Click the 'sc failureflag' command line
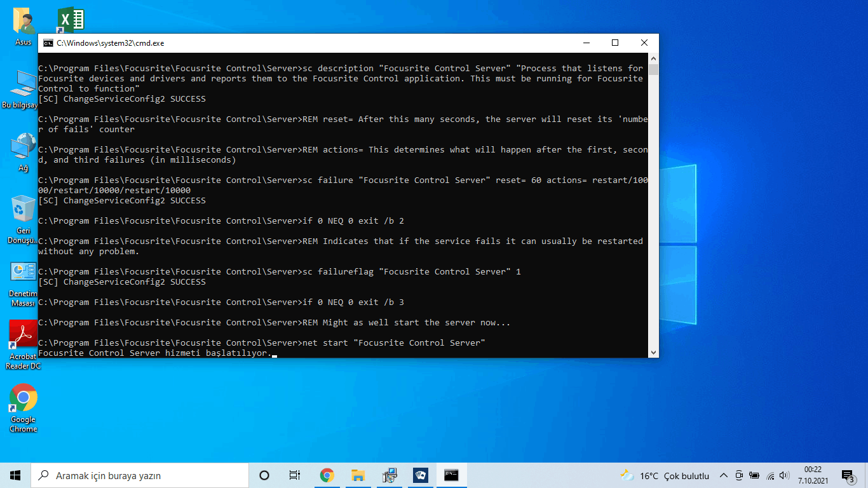Screen dimensions: 868x488 pos(280,271)
